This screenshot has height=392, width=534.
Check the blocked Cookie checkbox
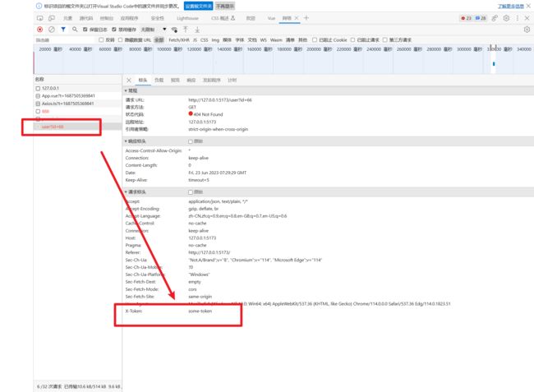tap(315, 39)
